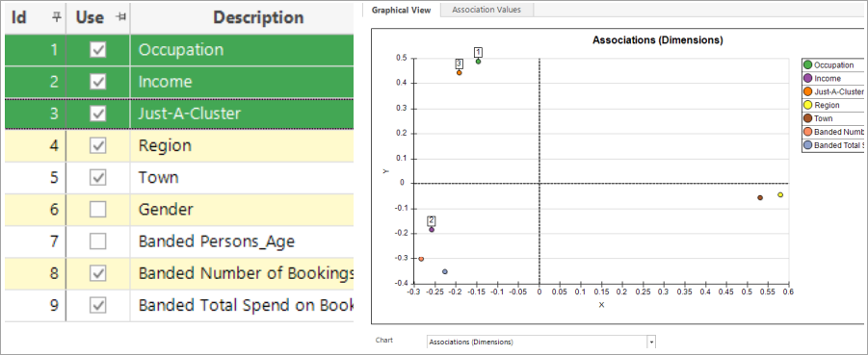Uncheck the Use checkbox for Occupation
Screen dimensions: 868x355
click(x=98, y=50)
